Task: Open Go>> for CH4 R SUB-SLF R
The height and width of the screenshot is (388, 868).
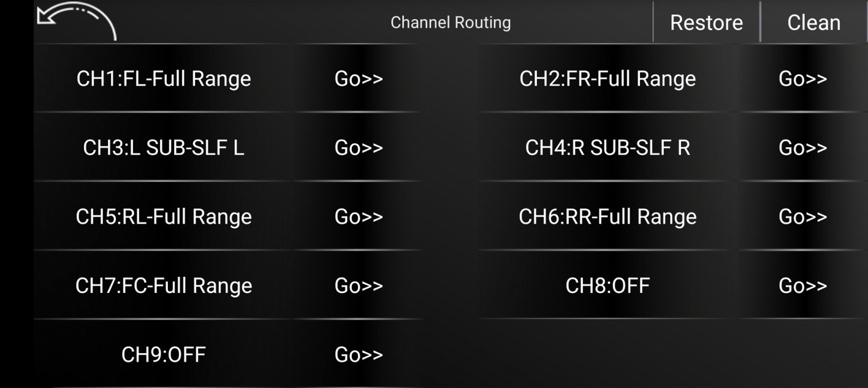Action: (803, 148)
